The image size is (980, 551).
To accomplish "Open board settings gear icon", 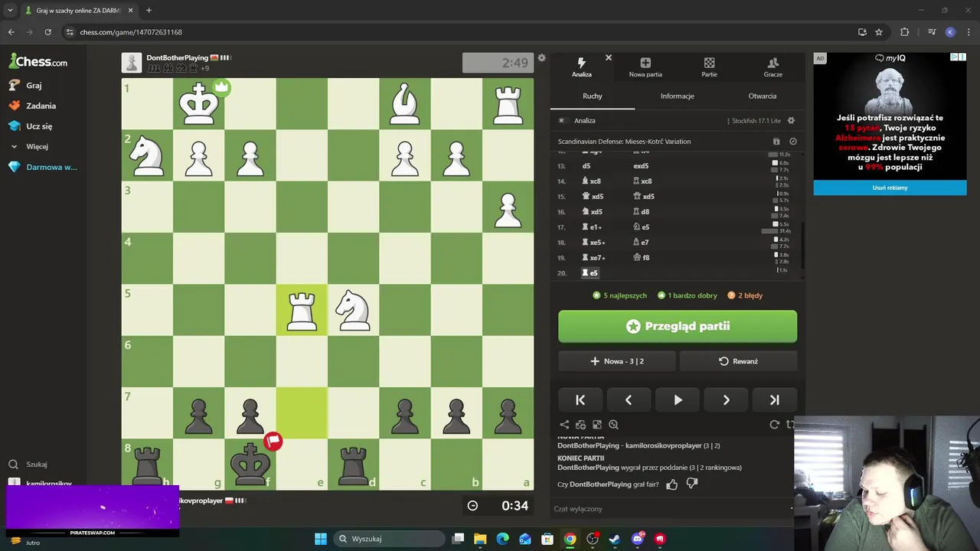I will (x=541, y=58).
